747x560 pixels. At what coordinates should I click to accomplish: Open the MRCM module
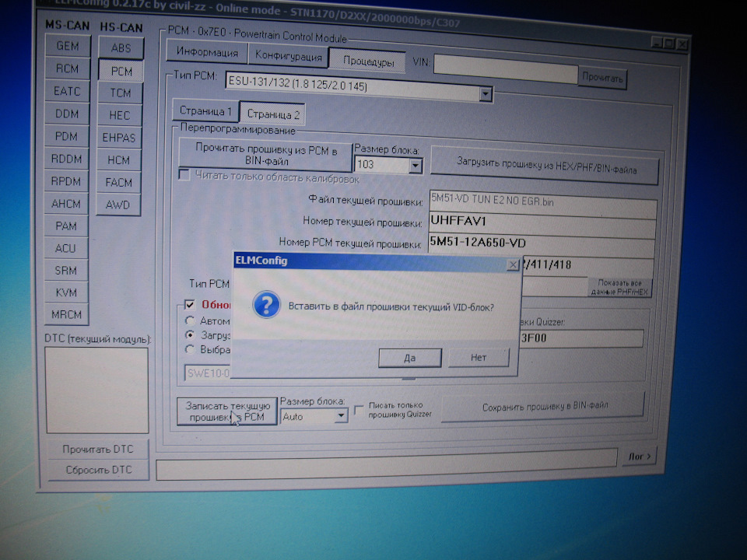67,314
